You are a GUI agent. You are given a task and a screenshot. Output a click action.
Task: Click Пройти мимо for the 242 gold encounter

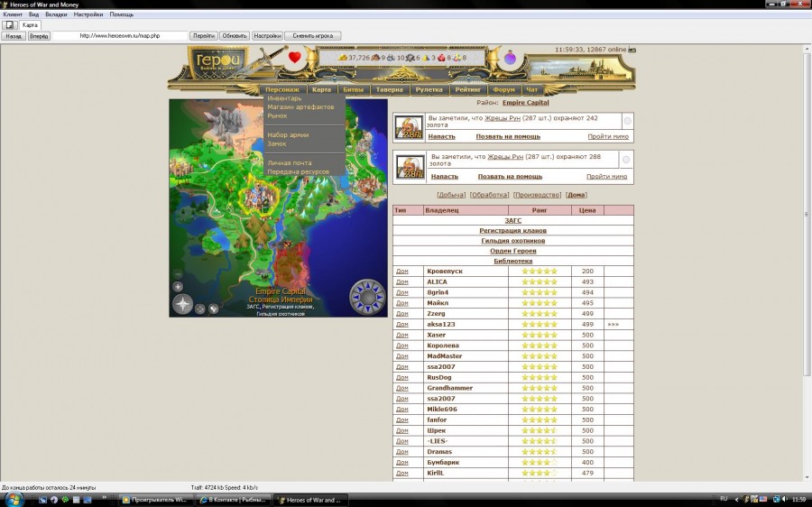click(608, 137)
